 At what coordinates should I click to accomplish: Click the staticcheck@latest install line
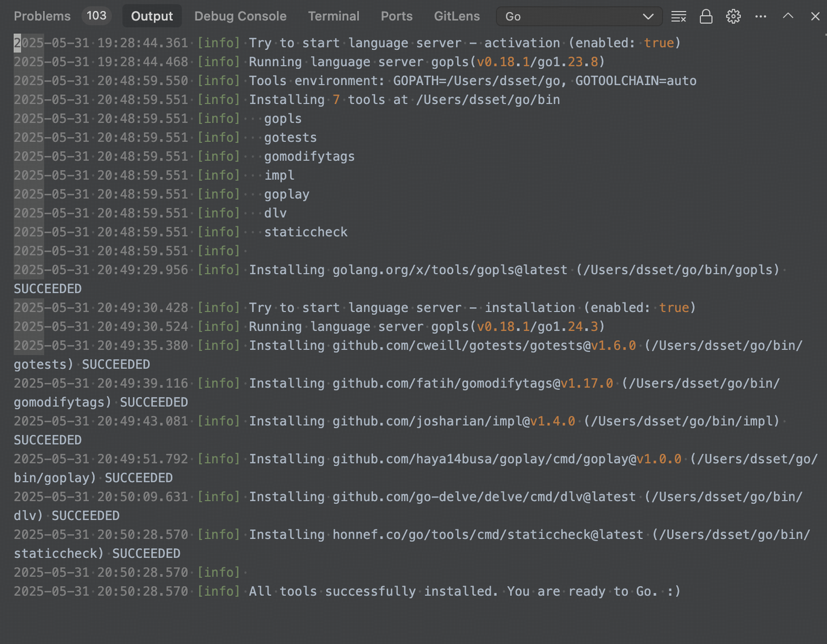(412, 545)
